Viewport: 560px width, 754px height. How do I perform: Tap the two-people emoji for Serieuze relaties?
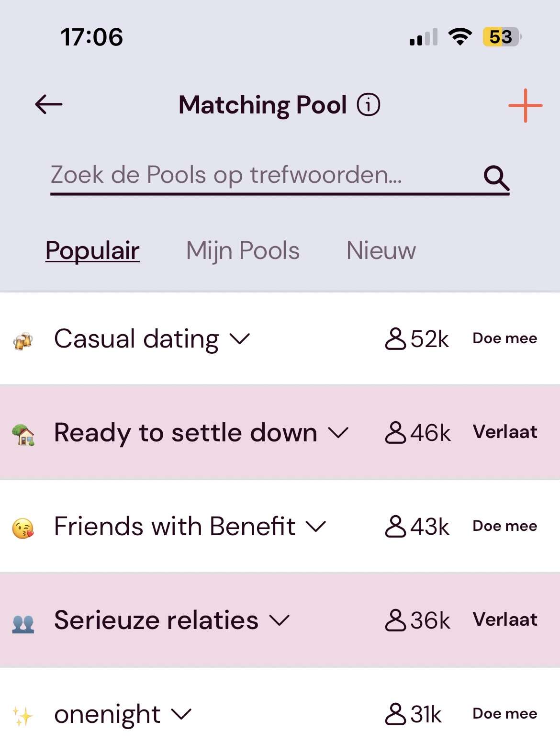pos(23,624)
